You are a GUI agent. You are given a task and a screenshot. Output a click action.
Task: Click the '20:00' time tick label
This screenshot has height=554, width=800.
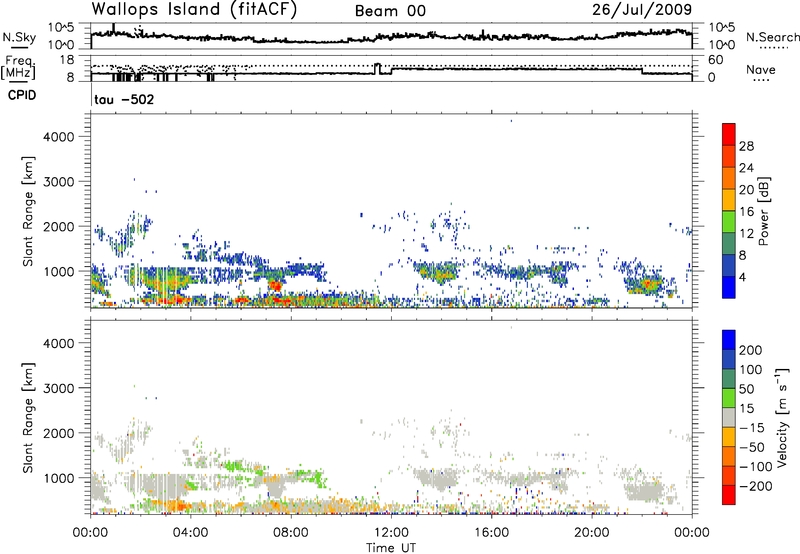[592, 533]
